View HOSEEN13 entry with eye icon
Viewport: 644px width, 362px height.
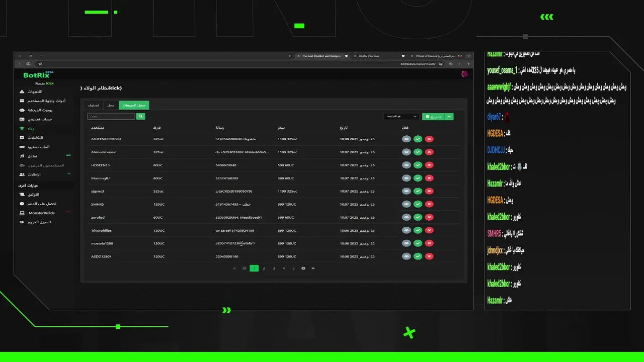click(x=407, y=165)
